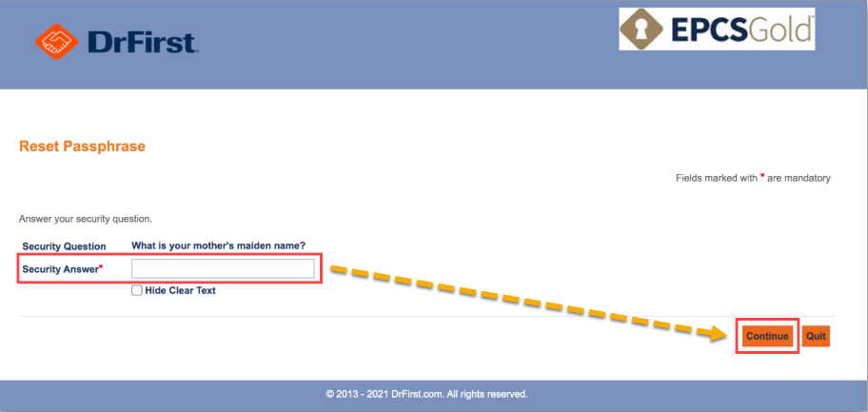The width and height of the screenshot is (868, 412).
Task: Click the red asterisk beside Security Answer
Action: pos(101,268)
